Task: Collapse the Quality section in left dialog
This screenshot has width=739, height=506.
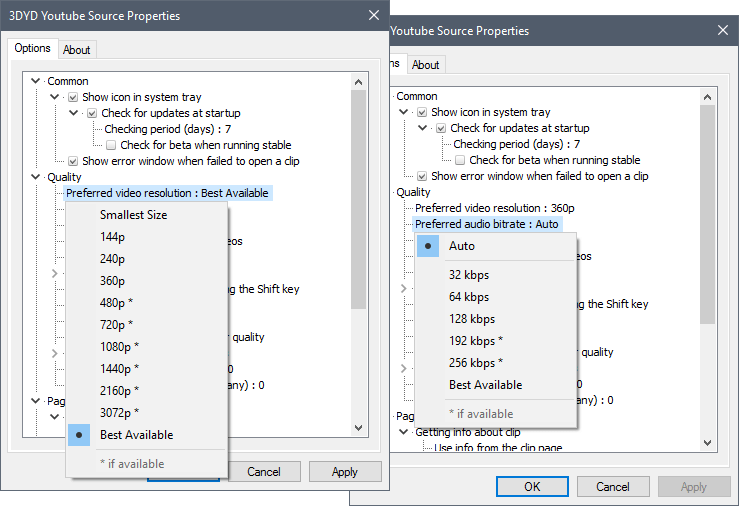Action: [x=37, y=178]
